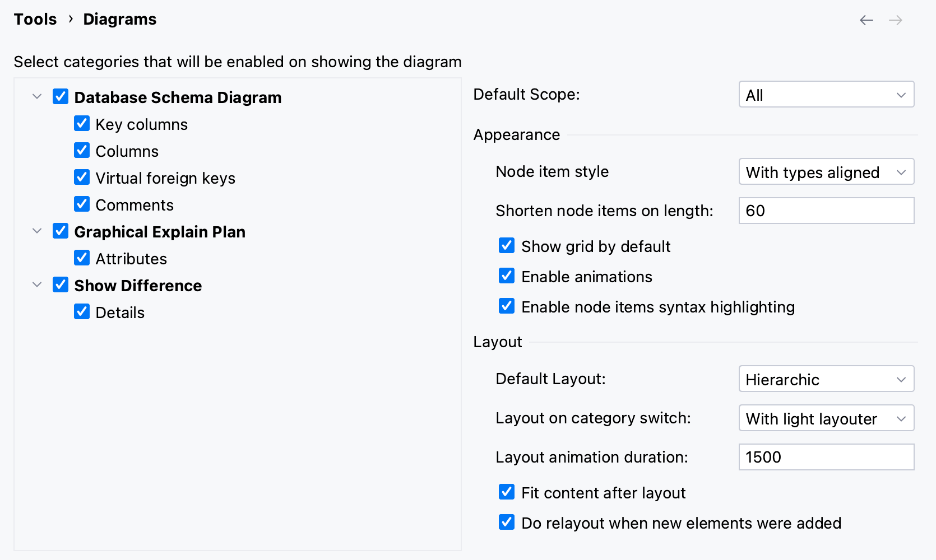Disable relayout when new elements were added
Screen dimensions: 936x560
pyautogui.click(x=506, y=522)
